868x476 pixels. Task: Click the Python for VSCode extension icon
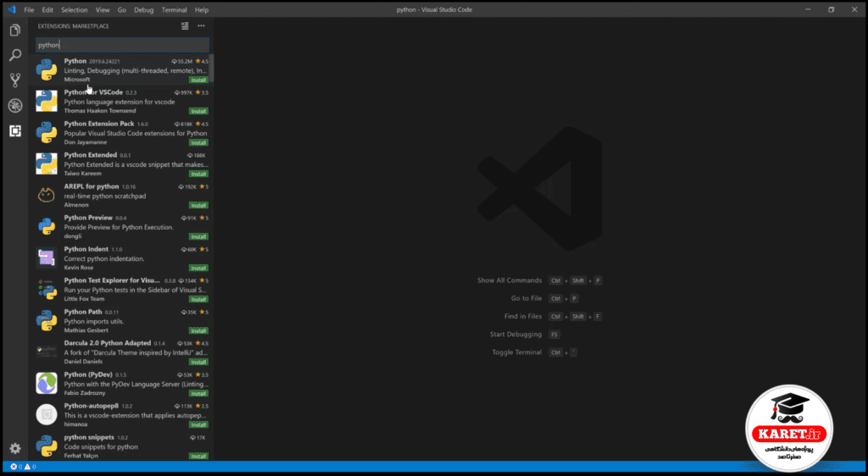pyautogui.click(x=47, y=101)
